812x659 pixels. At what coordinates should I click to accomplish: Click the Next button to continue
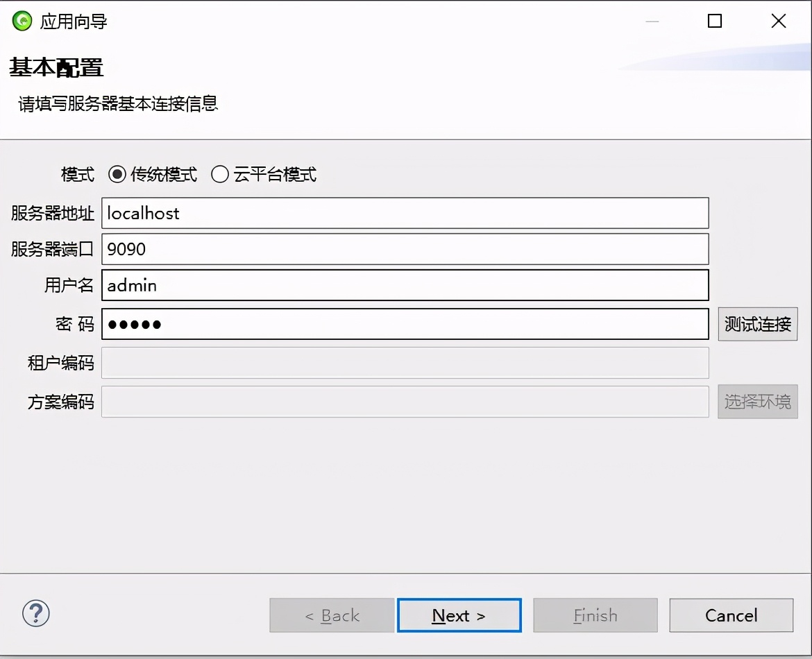pyautogui.click(x=459, y=615)
